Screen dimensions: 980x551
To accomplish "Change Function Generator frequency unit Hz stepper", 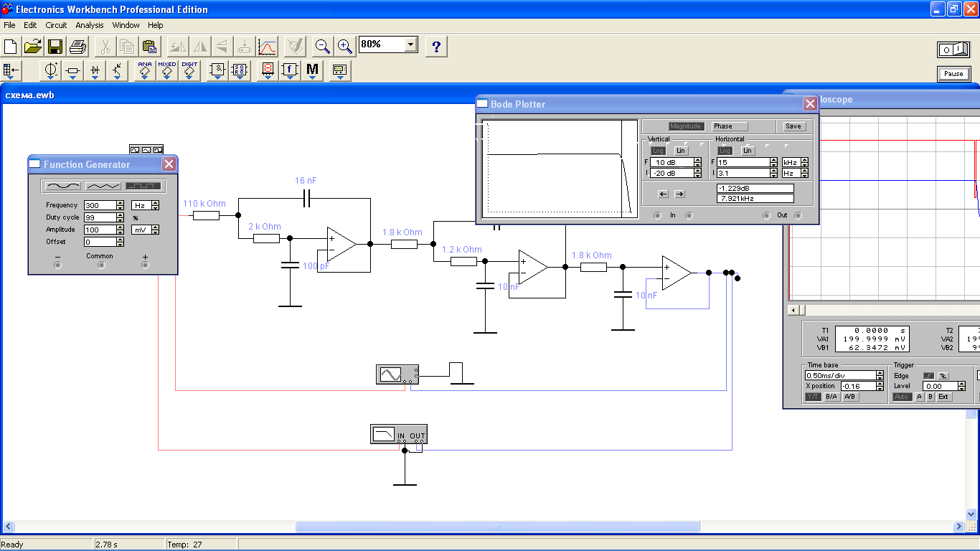I will pos(155,205).
